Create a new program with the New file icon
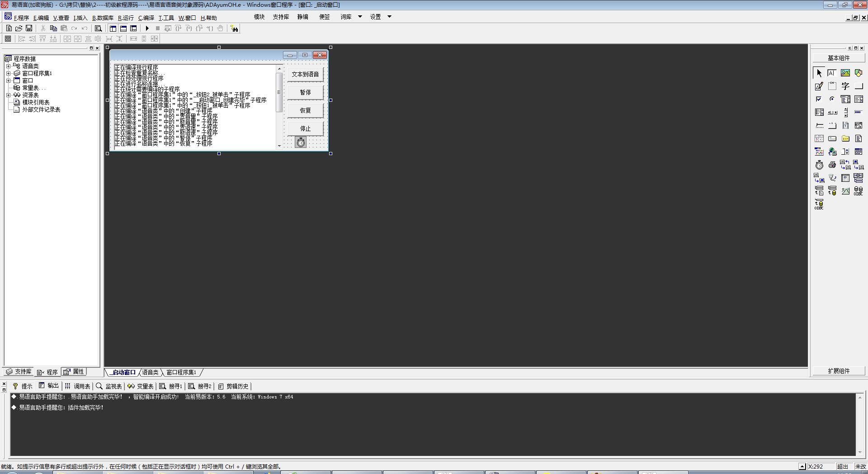Screen dimensions: 868x474 [9, 28]
